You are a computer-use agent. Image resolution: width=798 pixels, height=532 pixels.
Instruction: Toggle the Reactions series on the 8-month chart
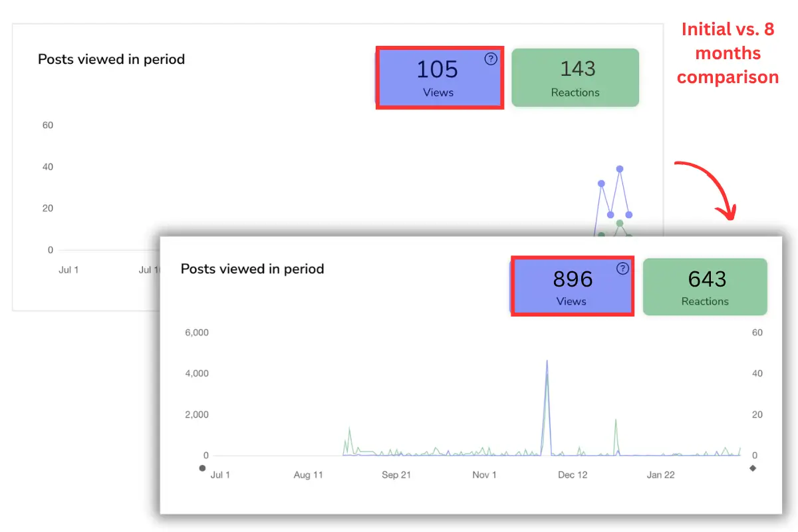pyautogui.click(x=705, y=287)
